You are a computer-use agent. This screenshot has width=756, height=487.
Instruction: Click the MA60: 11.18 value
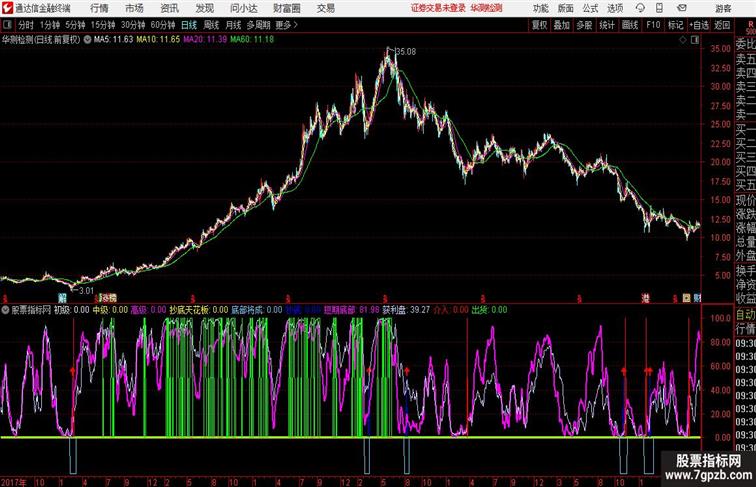pos(252,40)
